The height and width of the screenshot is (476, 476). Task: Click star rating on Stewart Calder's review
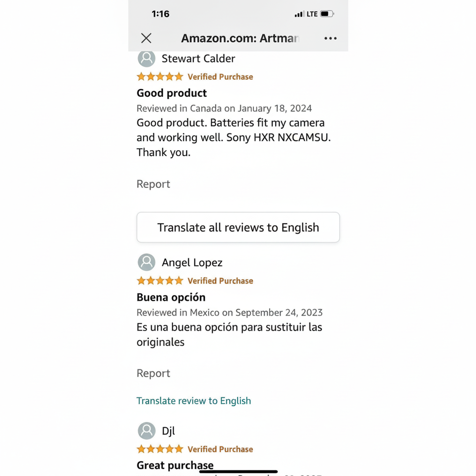click(x=160, y=77)
